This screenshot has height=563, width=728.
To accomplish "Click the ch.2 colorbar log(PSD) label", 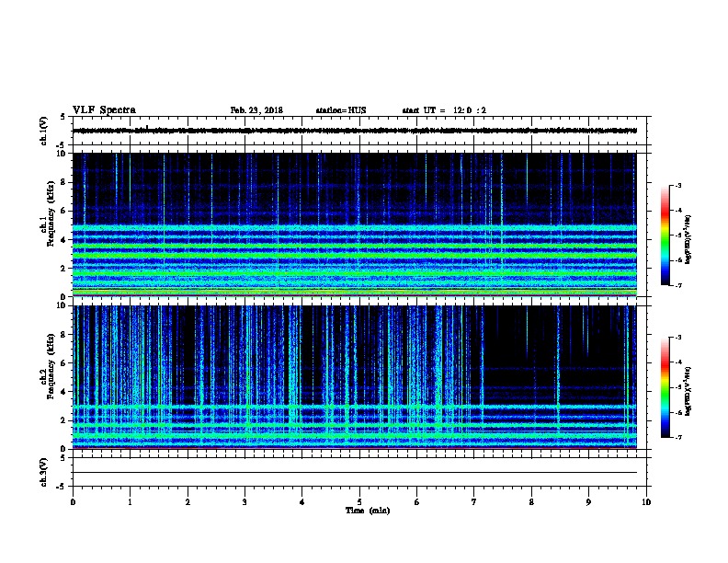I will 688,391.
